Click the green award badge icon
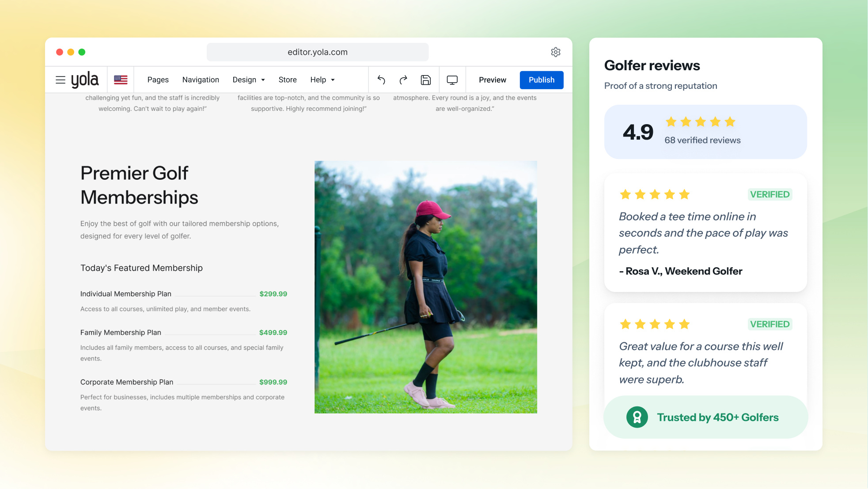868x489 pixels. coord(637,417)
